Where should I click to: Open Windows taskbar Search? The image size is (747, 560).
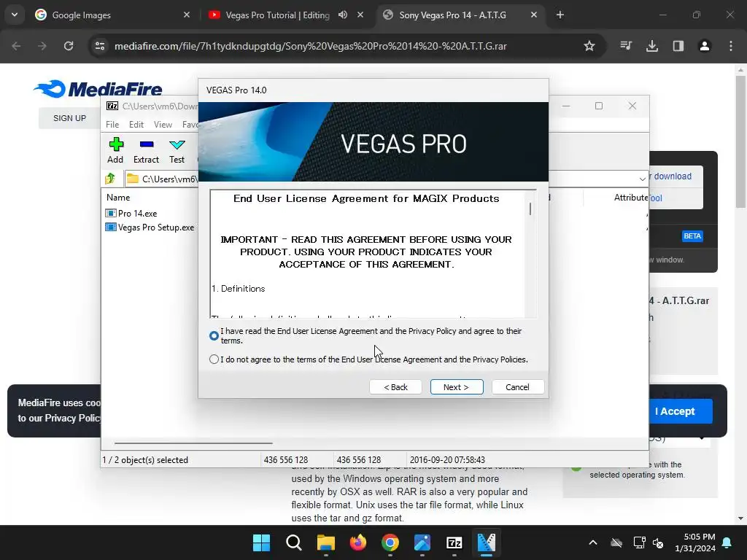click(293, 542)
